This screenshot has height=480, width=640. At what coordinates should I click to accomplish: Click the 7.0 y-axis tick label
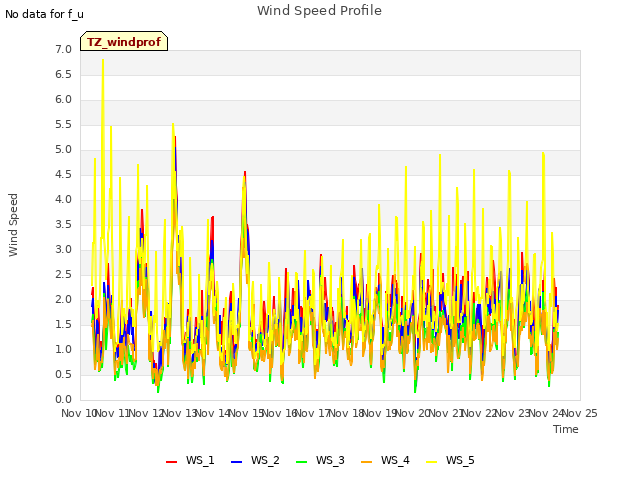point(63,50)
